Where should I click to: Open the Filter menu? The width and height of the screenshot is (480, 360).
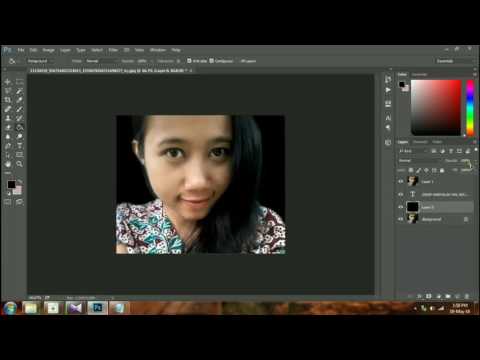click(113, 50)
